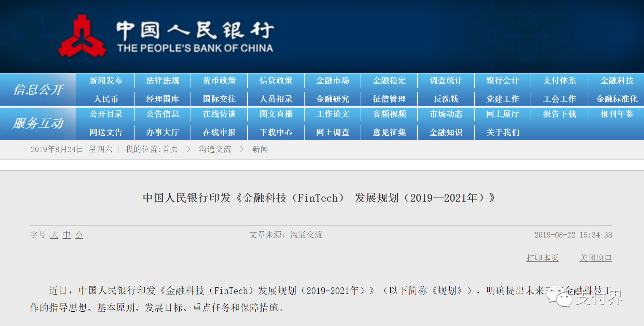Image resolution: width=644 pixels, height=326 pixels.
Task: Set font size to 小
Action: 79,235
